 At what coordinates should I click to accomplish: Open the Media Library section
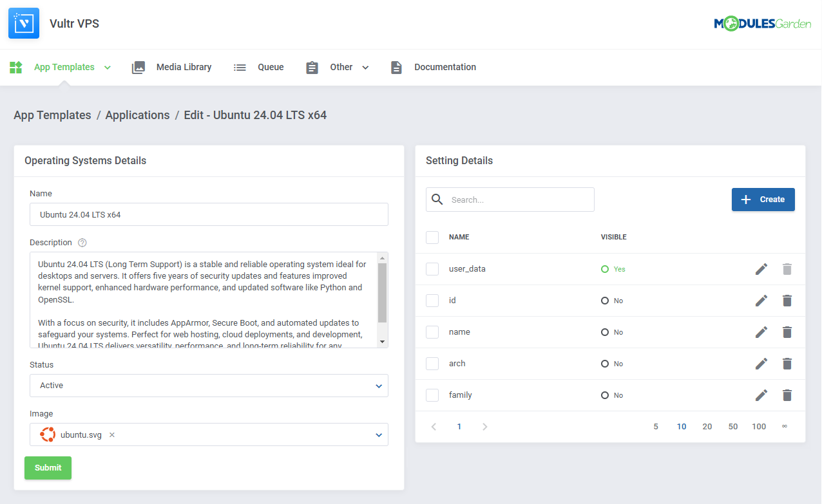[183, 67]
